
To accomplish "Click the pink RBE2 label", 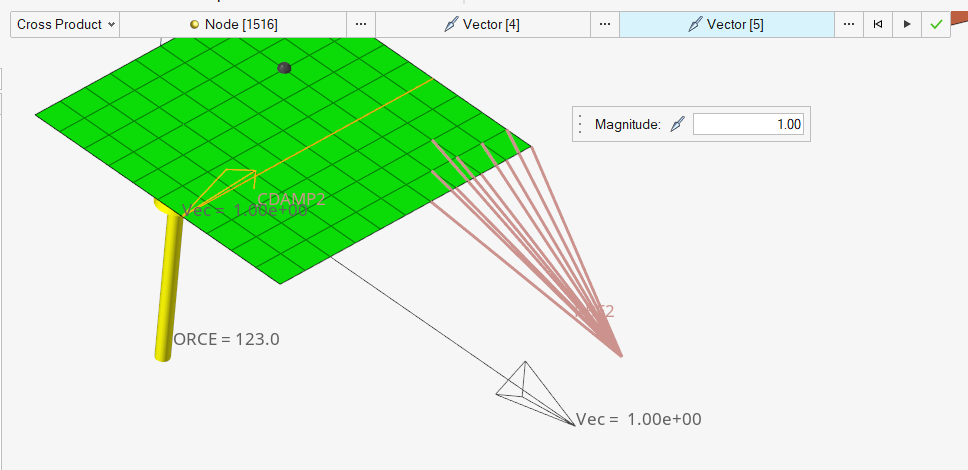I will (595, 312).
